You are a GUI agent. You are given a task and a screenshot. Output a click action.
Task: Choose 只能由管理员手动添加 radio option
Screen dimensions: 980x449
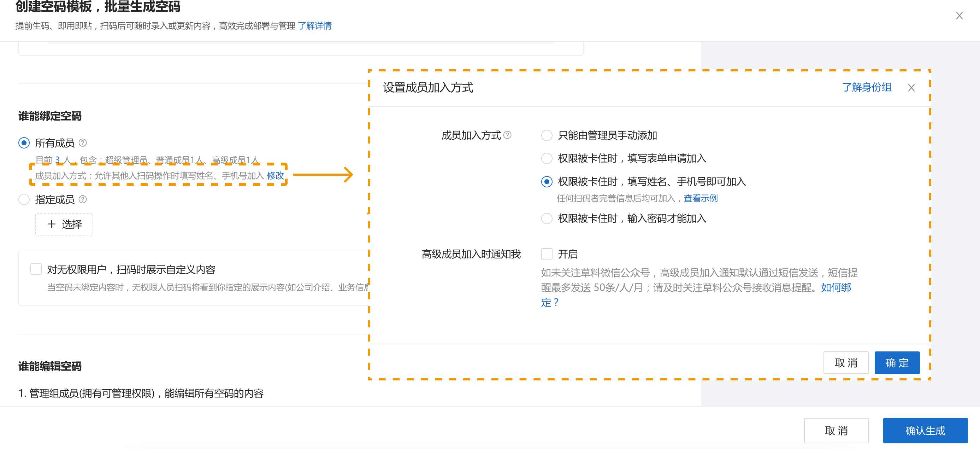[x=547, y=135]
